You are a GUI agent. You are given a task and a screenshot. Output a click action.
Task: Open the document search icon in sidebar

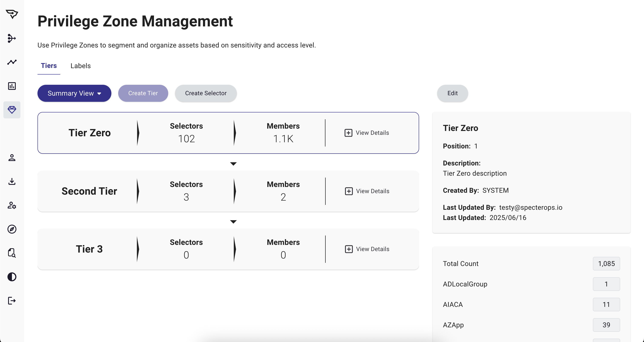pyautogui.click(x=12, y=253)
